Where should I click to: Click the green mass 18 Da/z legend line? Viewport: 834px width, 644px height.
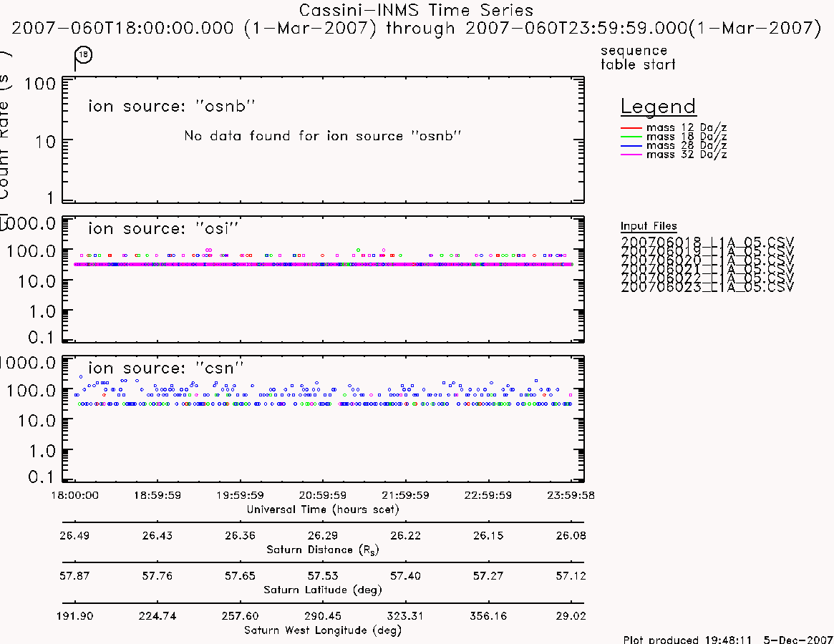click(631, 137)
